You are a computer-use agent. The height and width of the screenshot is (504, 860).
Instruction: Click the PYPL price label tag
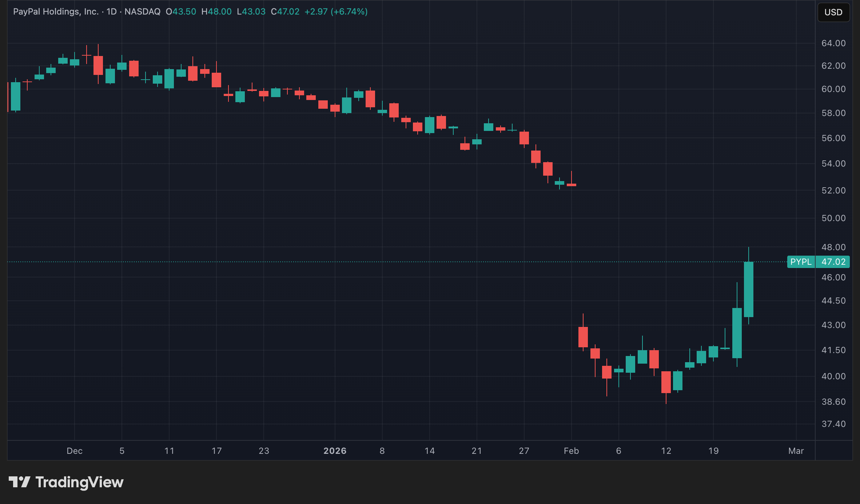[801, 262]
